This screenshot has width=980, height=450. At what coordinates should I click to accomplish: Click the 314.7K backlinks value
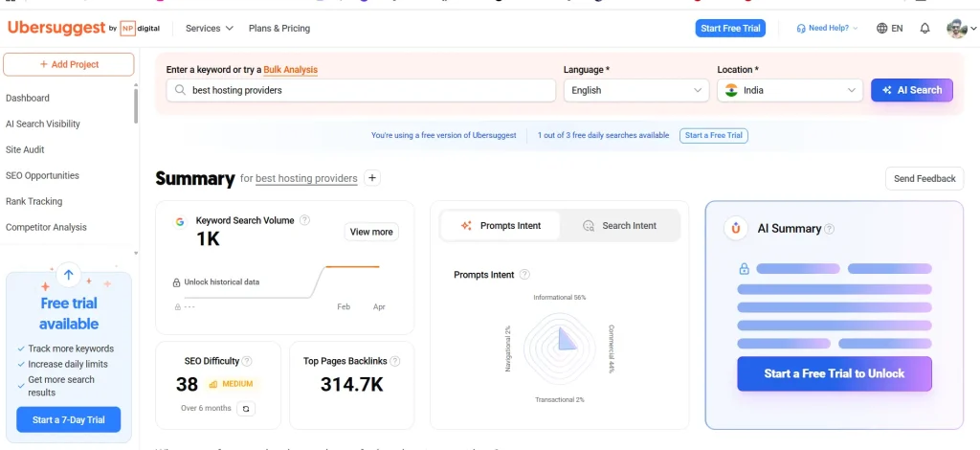pos(352,384)
